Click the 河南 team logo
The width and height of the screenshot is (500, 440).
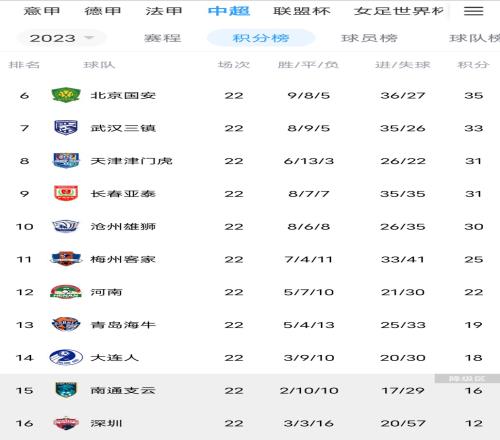pyautogui.click(x=66, y=292)
